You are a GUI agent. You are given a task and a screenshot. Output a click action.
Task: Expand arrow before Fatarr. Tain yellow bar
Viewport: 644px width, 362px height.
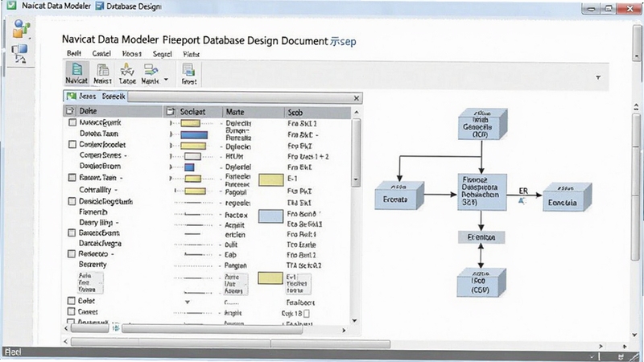(171, 178)
